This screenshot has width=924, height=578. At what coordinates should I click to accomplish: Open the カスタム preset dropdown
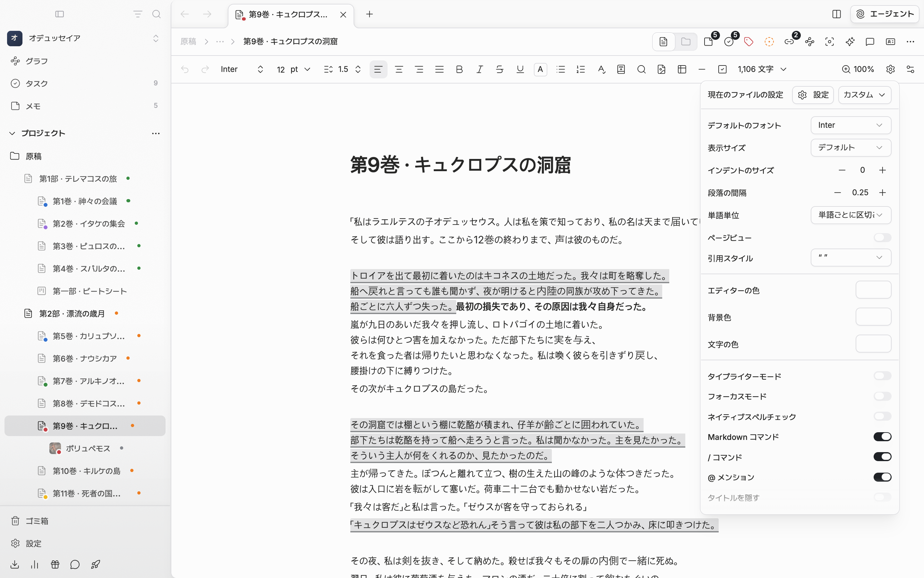tap(864, 95)
